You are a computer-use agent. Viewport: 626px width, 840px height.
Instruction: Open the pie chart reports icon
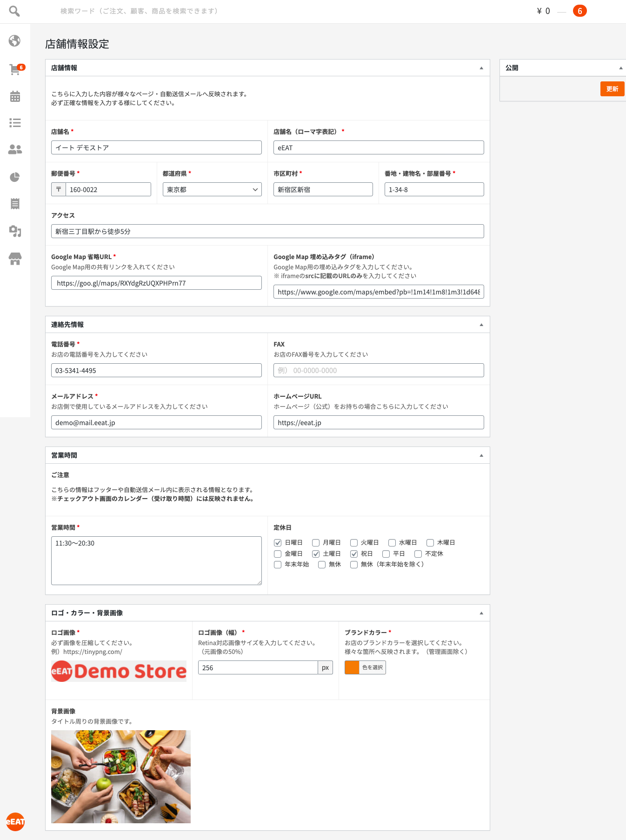coord(15,177)
